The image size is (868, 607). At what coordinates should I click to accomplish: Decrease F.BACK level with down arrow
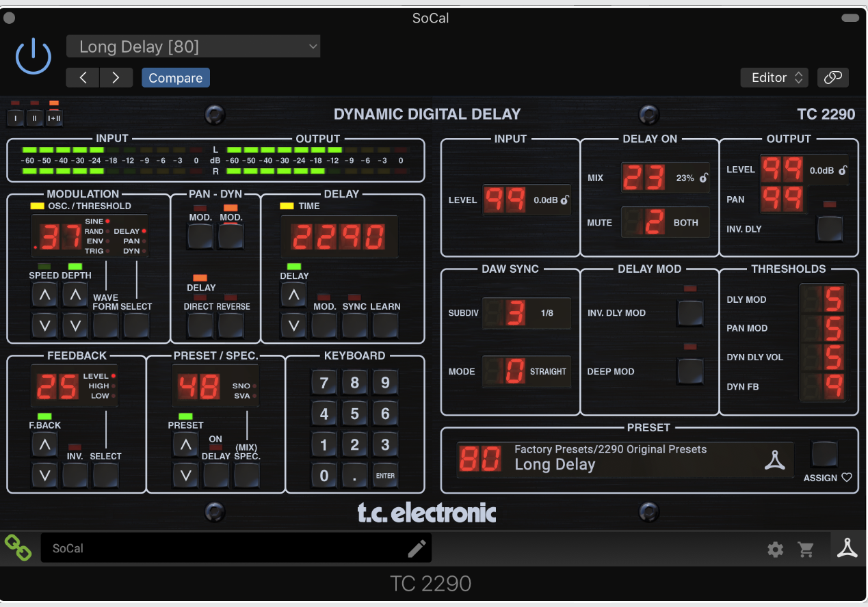pos(44,475)
